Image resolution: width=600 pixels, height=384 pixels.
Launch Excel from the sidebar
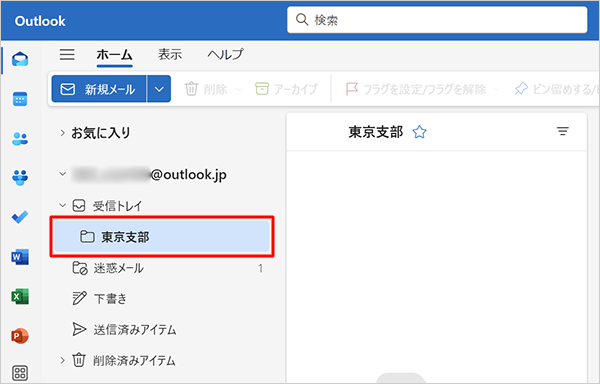[x=20, y=296]
